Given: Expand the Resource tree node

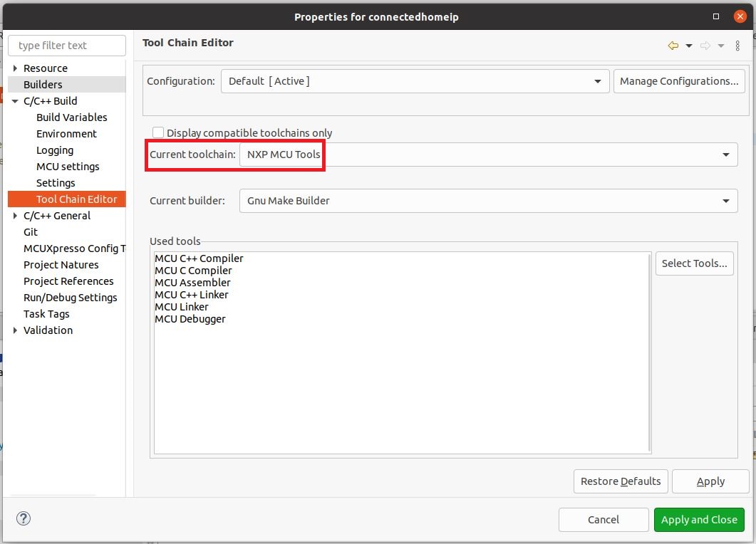Looking at the screenshot, I should [x=15, y=68].
